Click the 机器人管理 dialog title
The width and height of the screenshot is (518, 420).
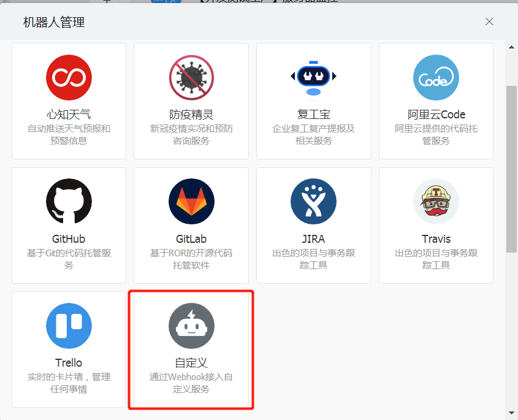click(54, 23)
